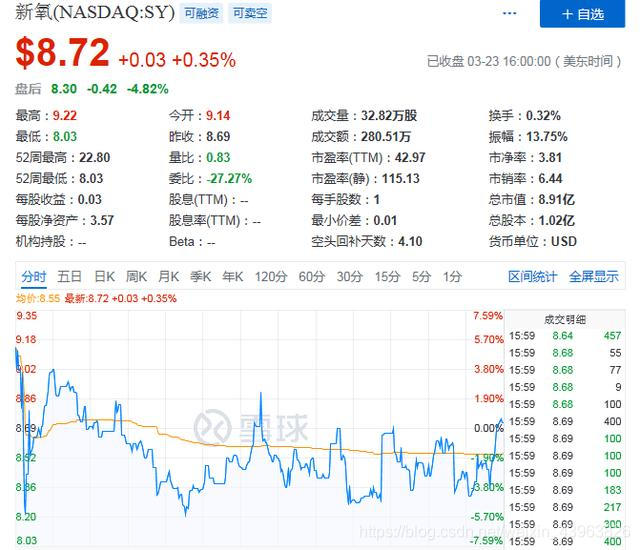The width and height of the screenshot is (640, 550).
Task: Select the 1分 interval tab
Action: click(452, 277)
